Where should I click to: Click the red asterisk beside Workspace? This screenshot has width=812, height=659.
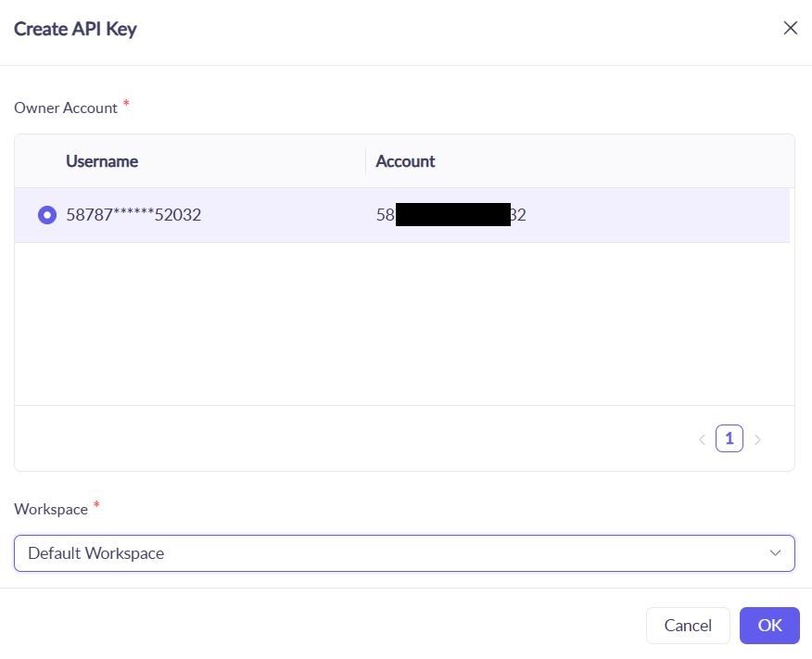click(96, 505)
